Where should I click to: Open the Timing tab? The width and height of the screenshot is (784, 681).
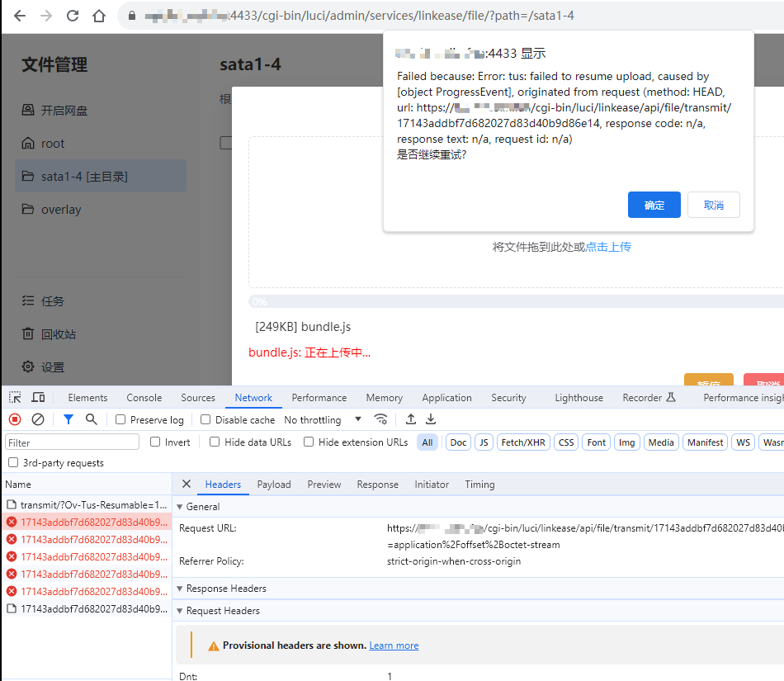click(479, 485)
